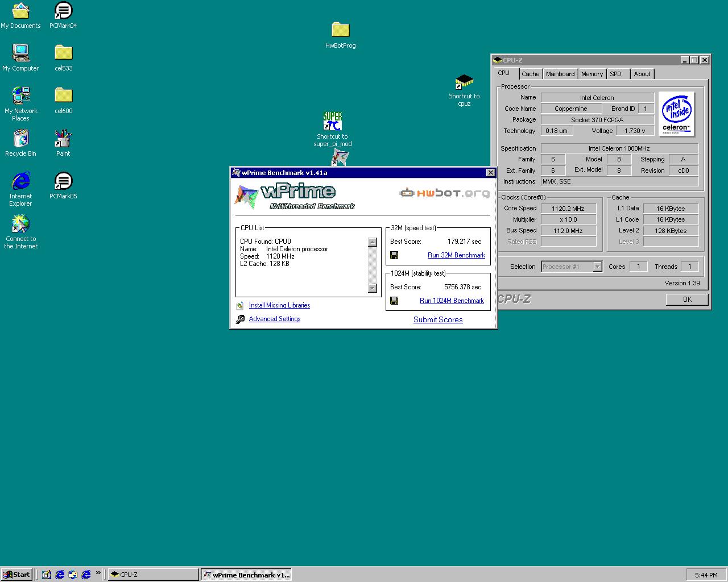Select the Shortcut to cpuz icon
The height and width of the screenshot is (582, 728).
pos(464,90)
